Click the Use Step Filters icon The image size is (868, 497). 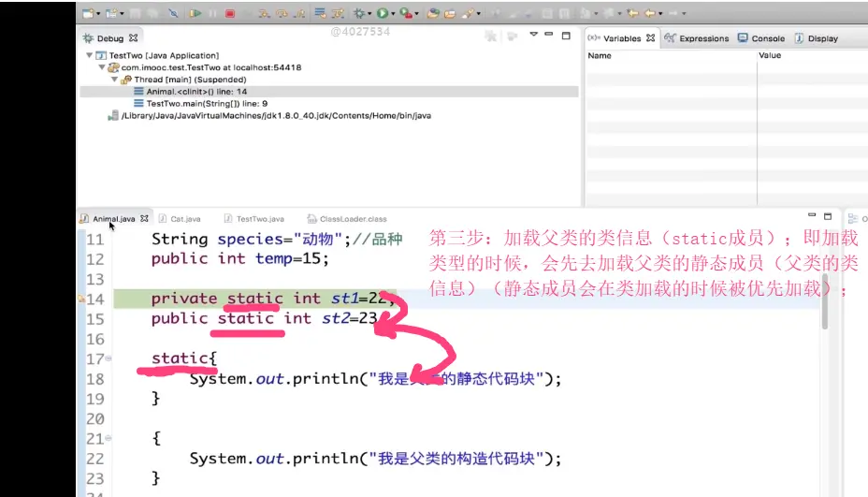tap(338, 13)
